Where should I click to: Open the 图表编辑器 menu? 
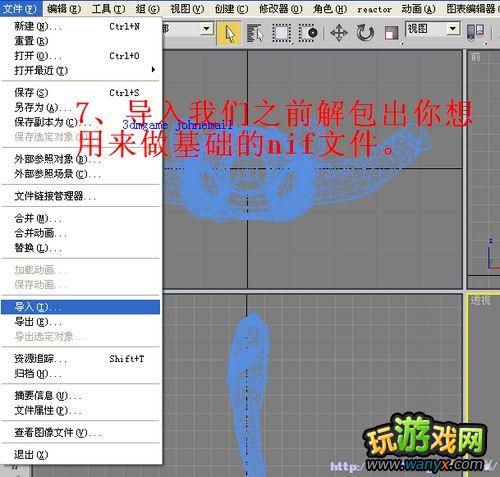coord(473,8)
